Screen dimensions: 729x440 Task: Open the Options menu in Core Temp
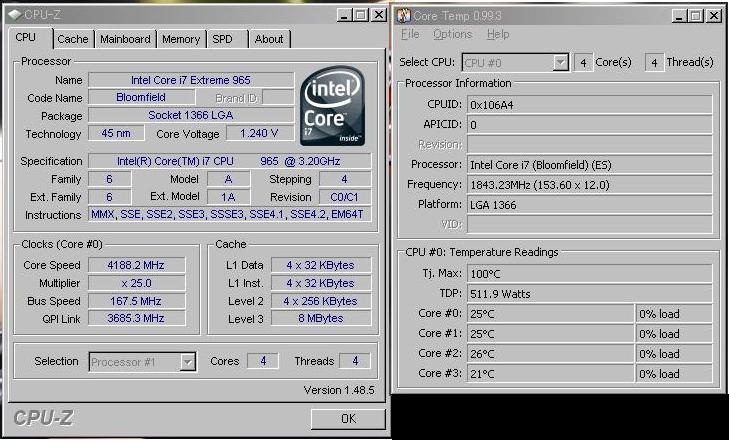[452, 34]
